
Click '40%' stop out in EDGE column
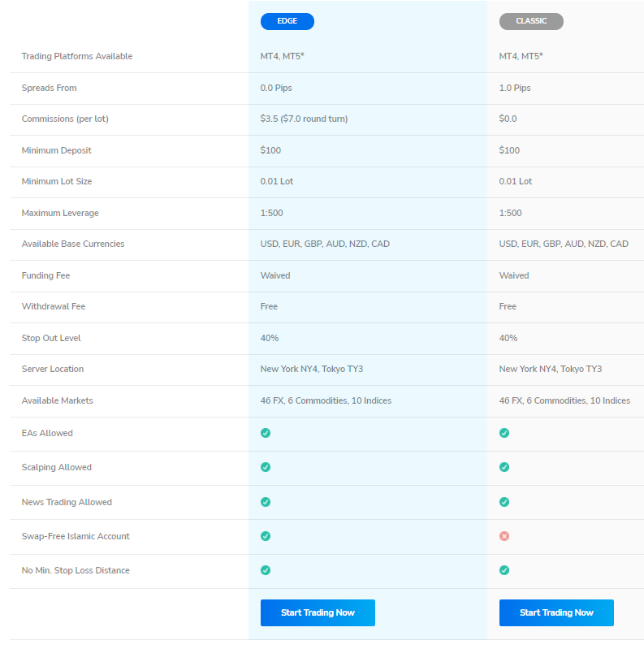pyautogui.click(x=270, y=338)
